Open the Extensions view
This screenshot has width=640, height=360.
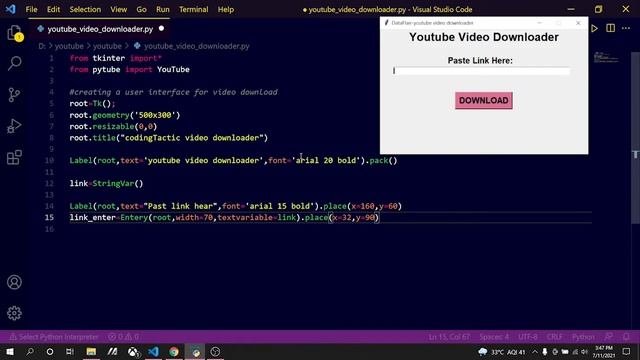tap(14, 157)
